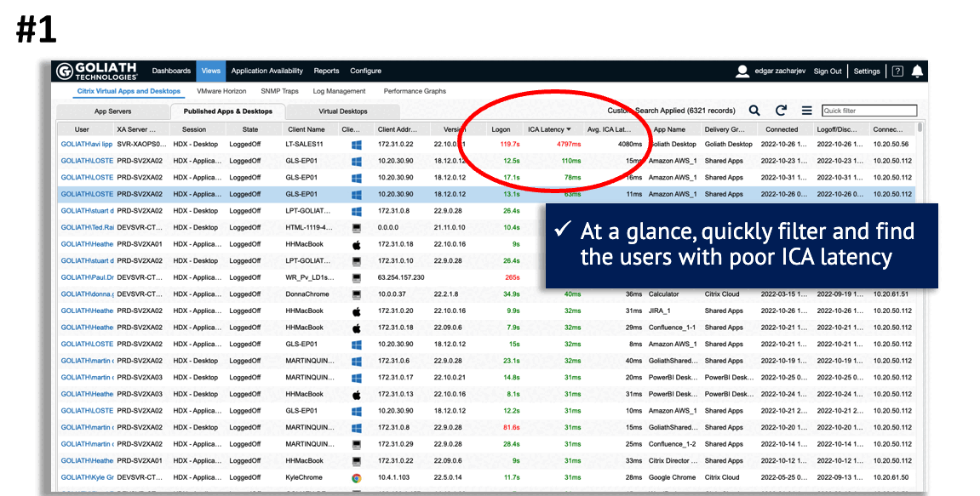
Task: Select the 4797ms ICA latency value
Action: 568,145
